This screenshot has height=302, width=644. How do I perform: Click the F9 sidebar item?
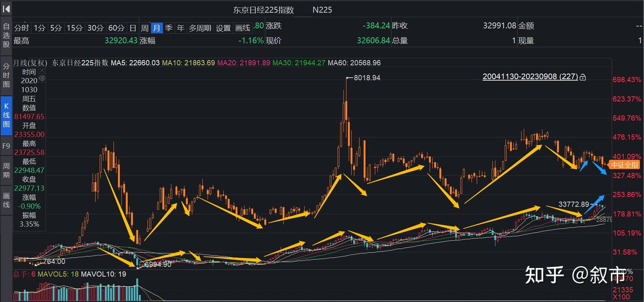6,146
